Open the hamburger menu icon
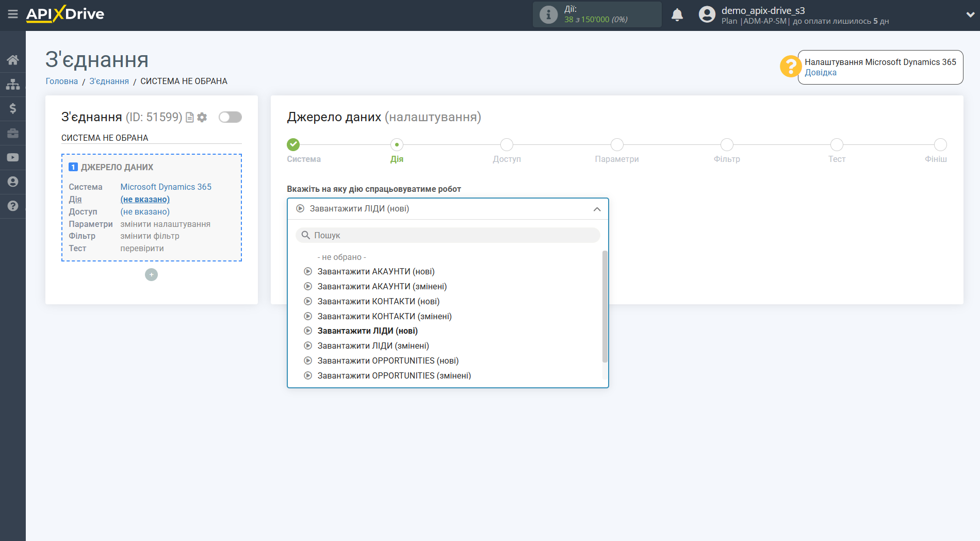The width and height of the screenshot is (980, 541). coord(13,14)
